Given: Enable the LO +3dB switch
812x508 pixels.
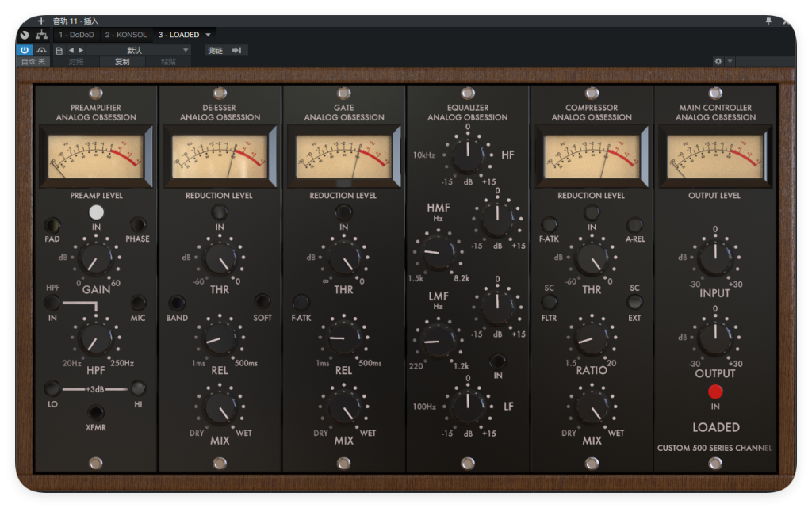Looking at the screenshot, I should [52, 388].
